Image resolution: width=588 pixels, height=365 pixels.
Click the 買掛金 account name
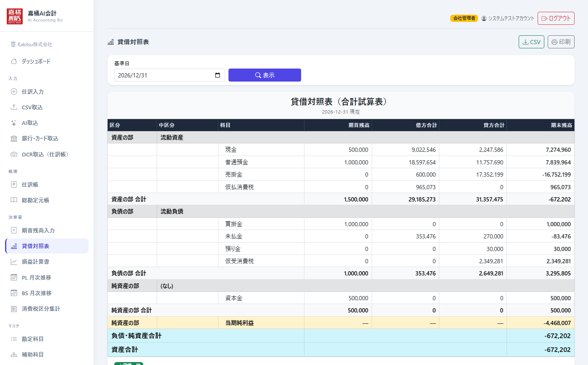234,224
